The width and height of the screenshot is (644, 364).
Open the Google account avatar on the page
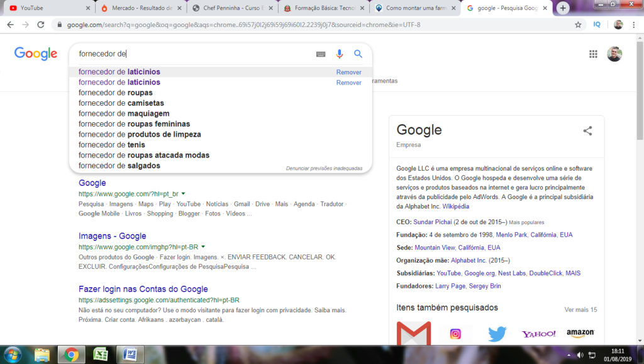(x=614, y=54)
